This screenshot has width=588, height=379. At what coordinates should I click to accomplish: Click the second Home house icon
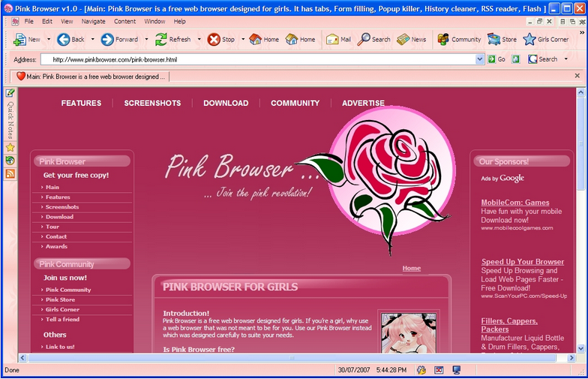click(x=291, y=39)
